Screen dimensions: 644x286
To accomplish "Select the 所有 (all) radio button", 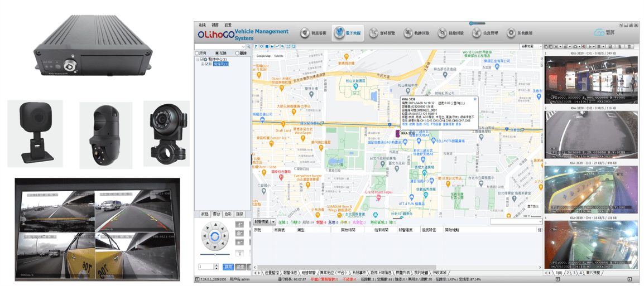I will point(197,54).
